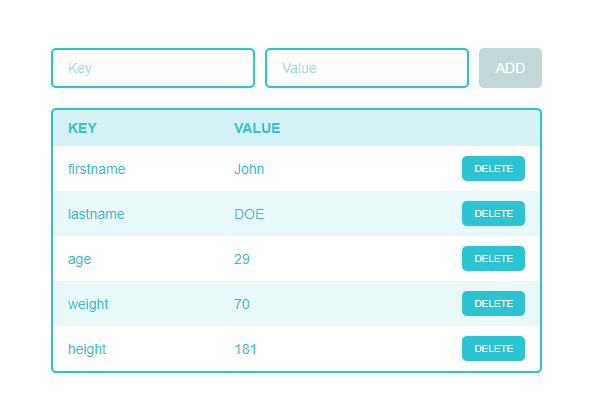
Task: Click the Key input field
Action: click(x=153, y=68)
